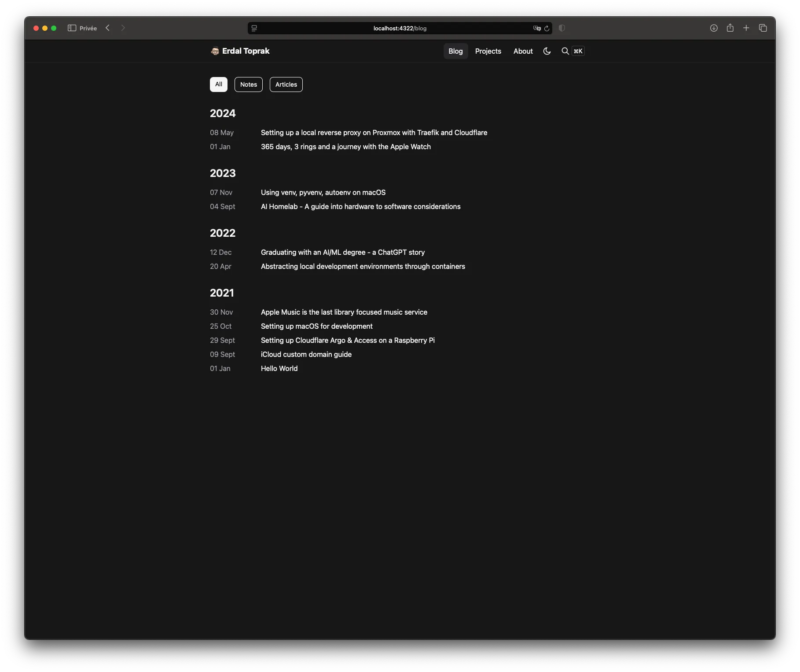Click the Share icon in the toolbar
Image resolution: width=800 pixels, height=672 pixels.
click(x=730, y=28)
